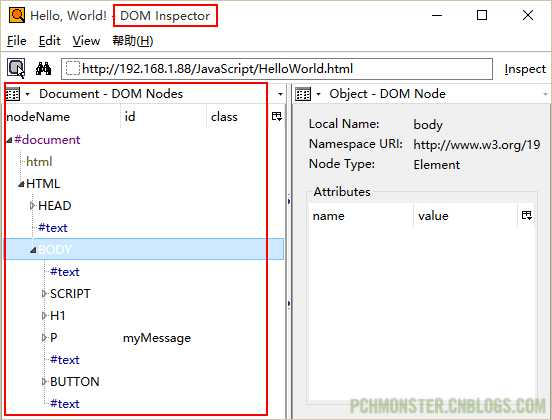The image size is (552, 420).
Task: Collapse the BODY node twisty
Action: 33,250
